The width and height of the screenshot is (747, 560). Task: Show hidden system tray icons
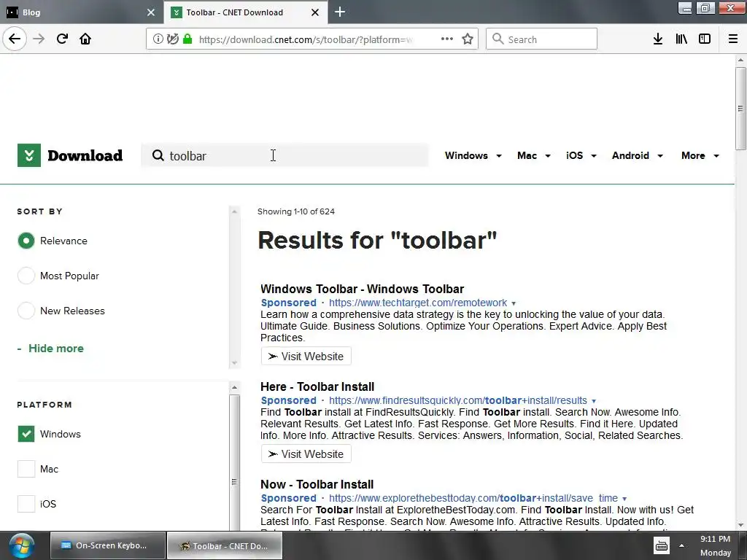point(682,546)
